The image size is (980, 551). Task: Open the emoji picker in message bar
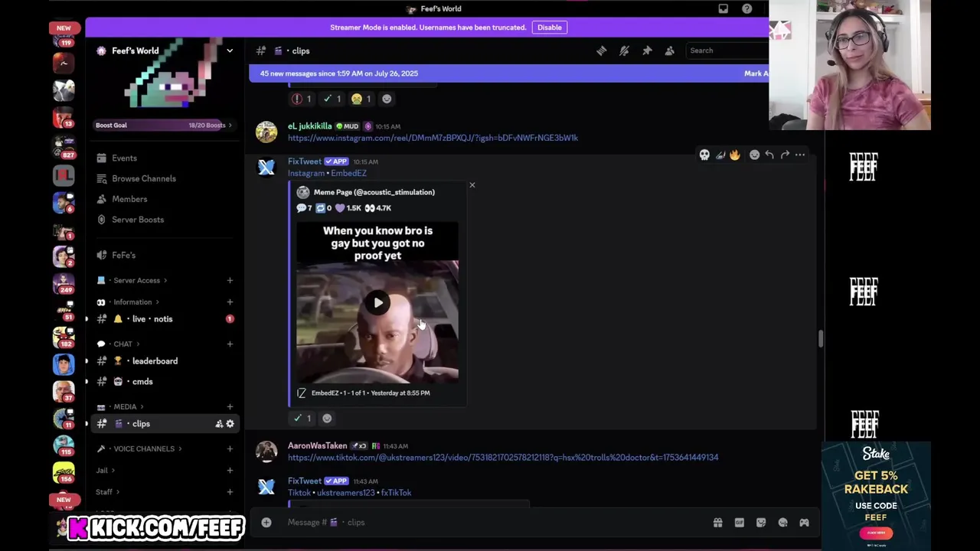coord(782,523)
